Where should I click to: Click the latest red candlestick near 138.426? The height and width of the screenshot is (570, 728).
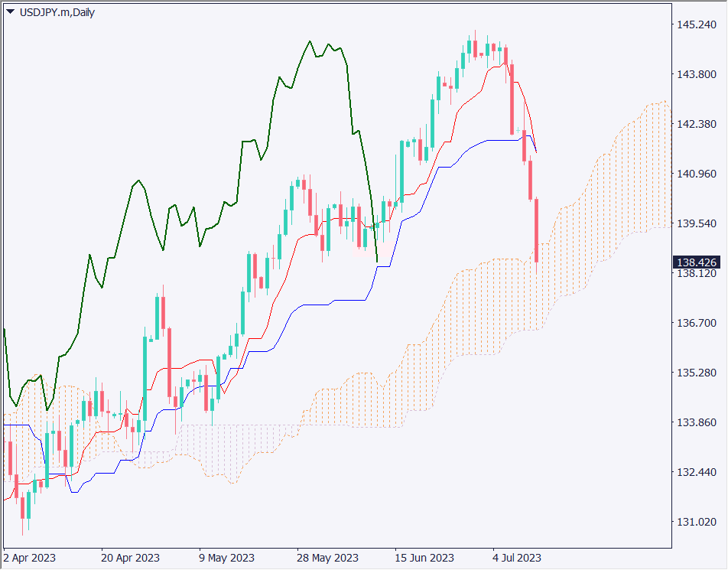(x=538, y=230)
